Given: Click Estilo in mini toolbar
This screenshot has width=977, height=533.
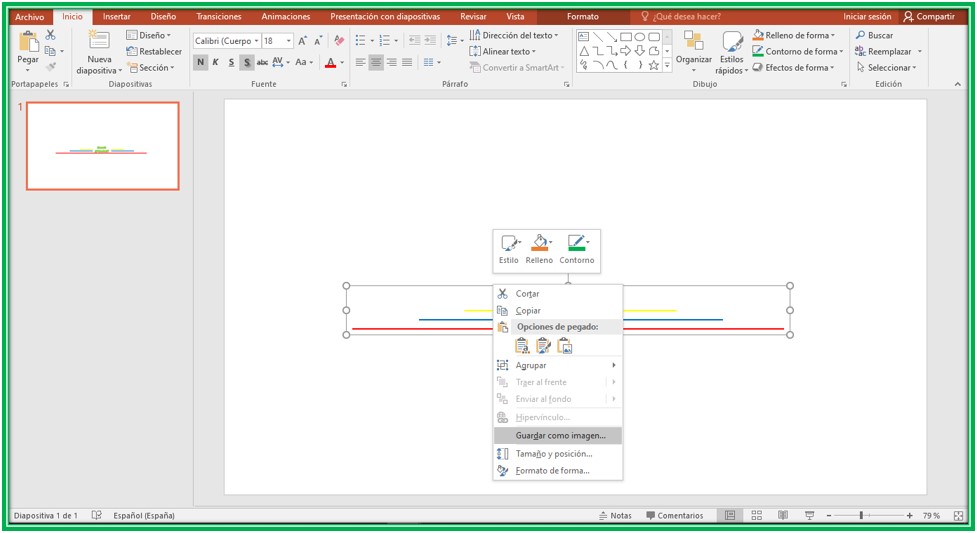Looking at the screenshot, I should tap(508, 249).
